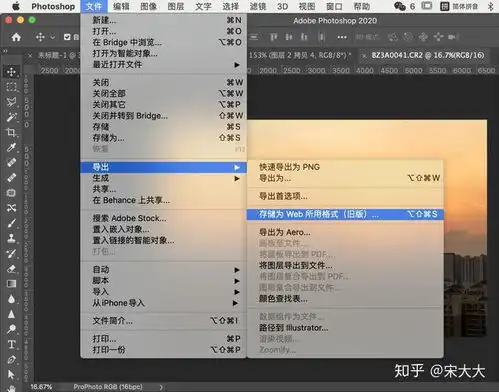
Task: Close the BZ3A0041.CR2 document tab
Action: pos(364,56)
